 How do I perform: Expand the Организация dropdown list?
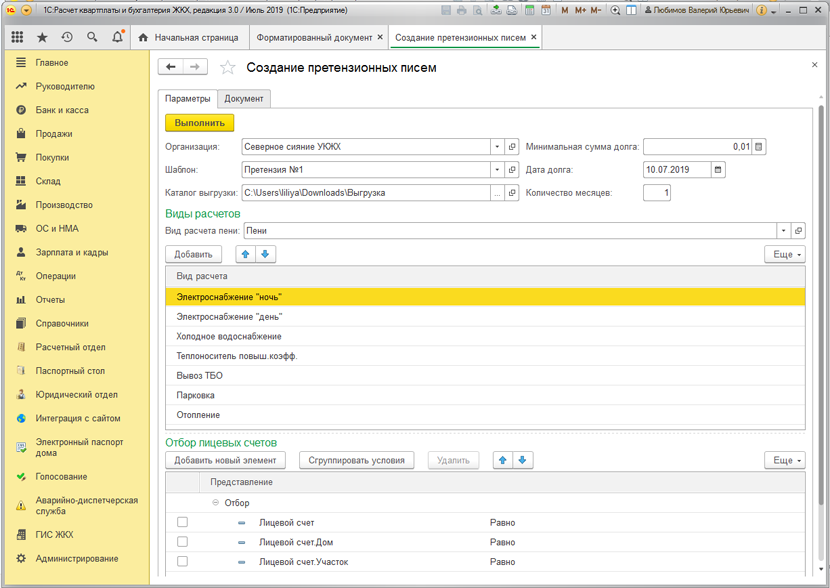496,147
